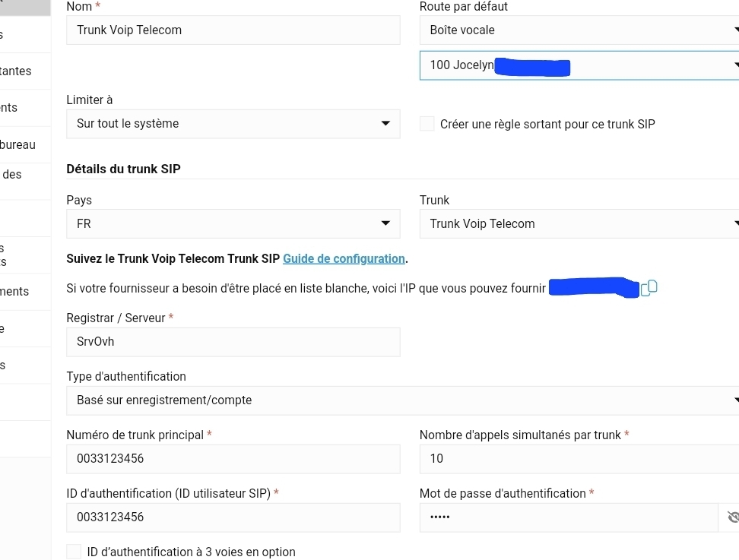This screenshot has width=739, height=560.
Task: Edit the simultaneous calls per trunk field
Action: pyautogui.click(x=578, y=459)
